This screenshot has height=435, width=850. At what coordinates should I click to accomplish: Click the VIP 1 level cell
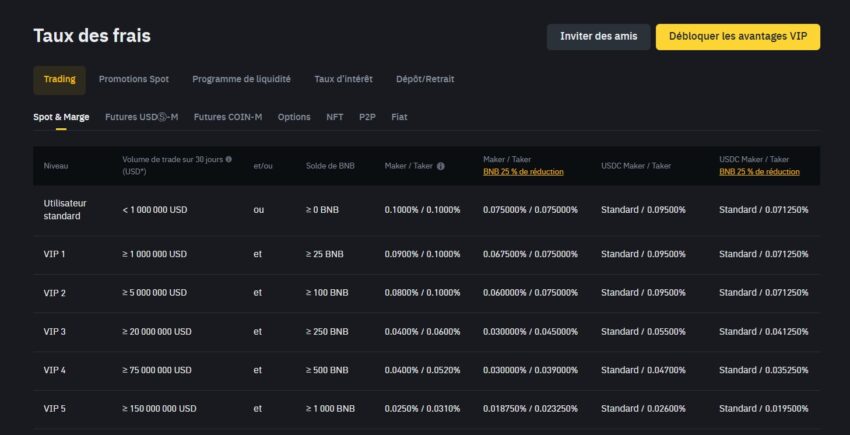coord(54,254)
